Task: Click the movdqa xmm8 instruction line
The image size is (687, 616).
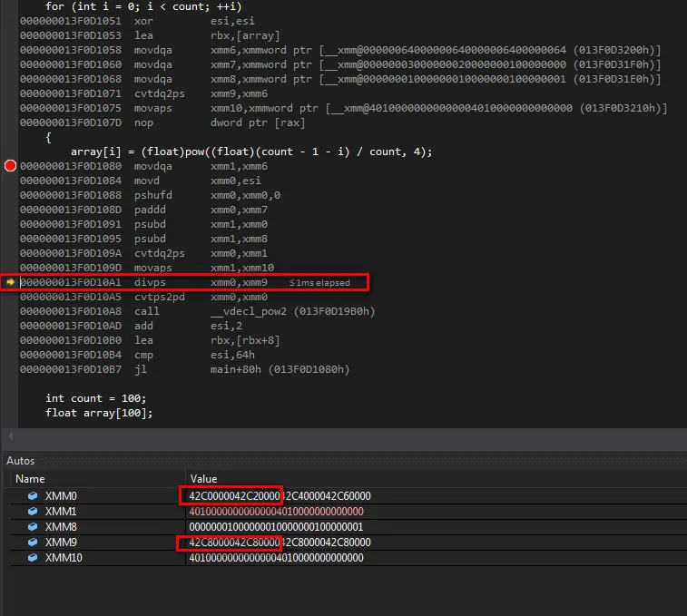Action: tap(340, 79)
